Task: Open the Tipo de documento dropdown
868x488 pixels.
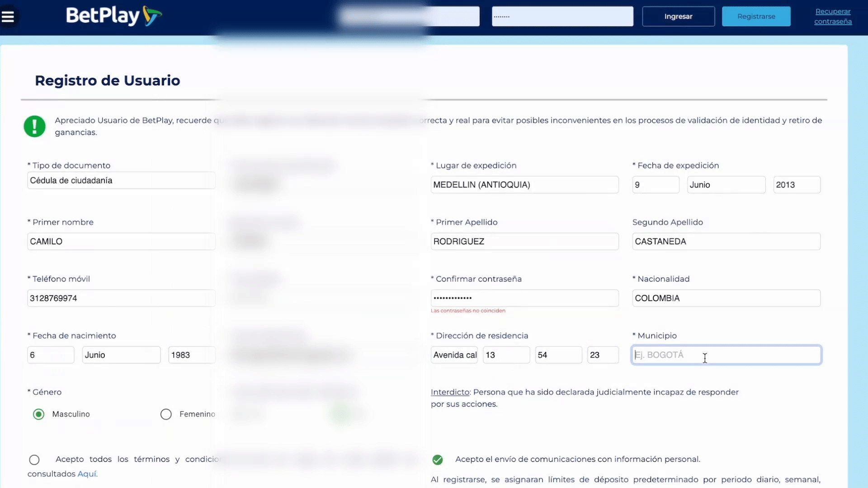Action: click(121, 181)
